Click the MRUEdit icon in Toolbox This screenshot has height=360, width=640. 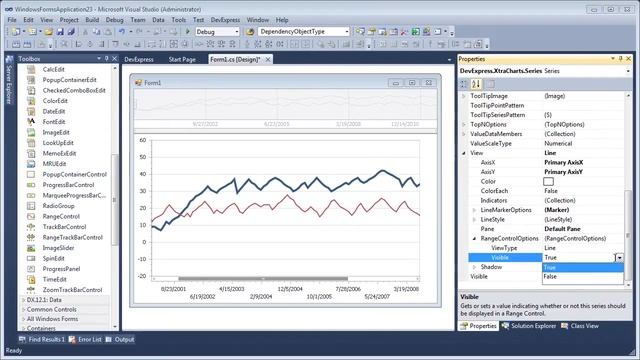click(x=31, y=164)
